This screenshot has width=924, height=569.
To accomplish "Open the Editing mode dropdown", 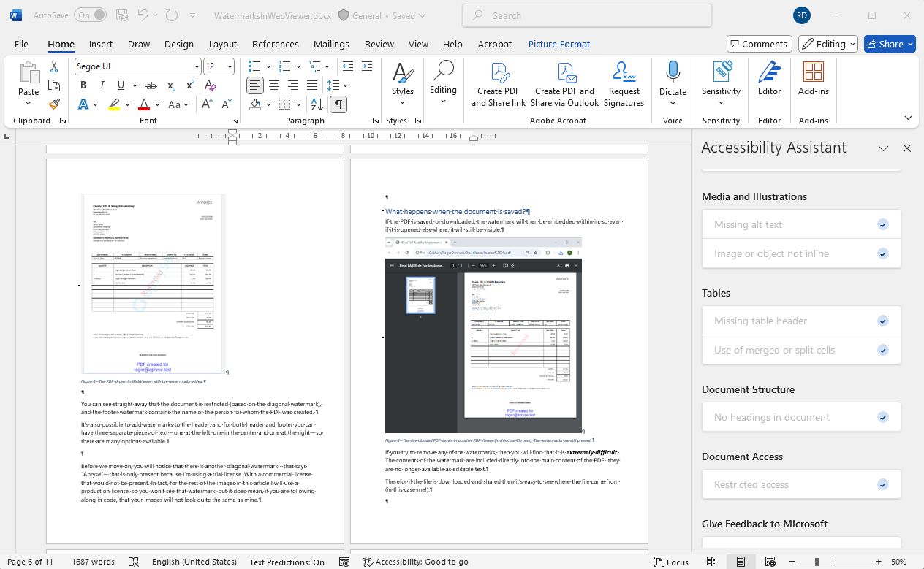I will tap(828, 44).
